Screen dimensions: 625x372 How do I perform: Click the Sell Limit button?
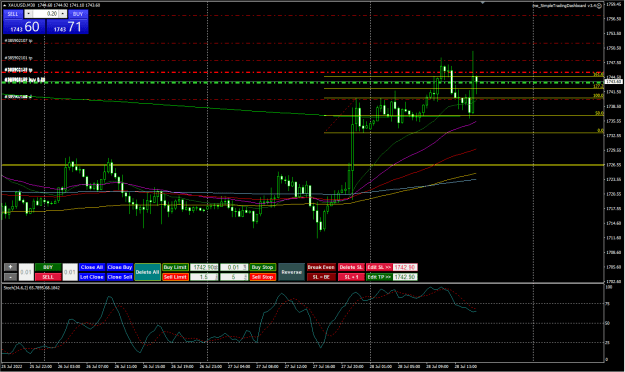(x=175, y=277)
